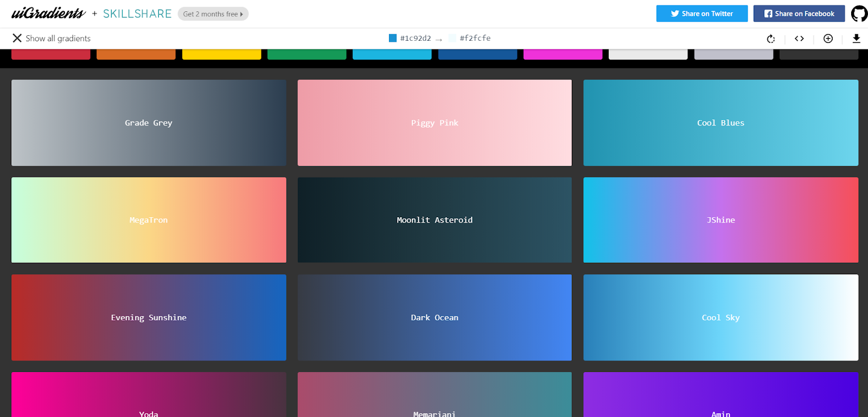
Task: Filter by the magenta color swatch
Action: (563, 54)
